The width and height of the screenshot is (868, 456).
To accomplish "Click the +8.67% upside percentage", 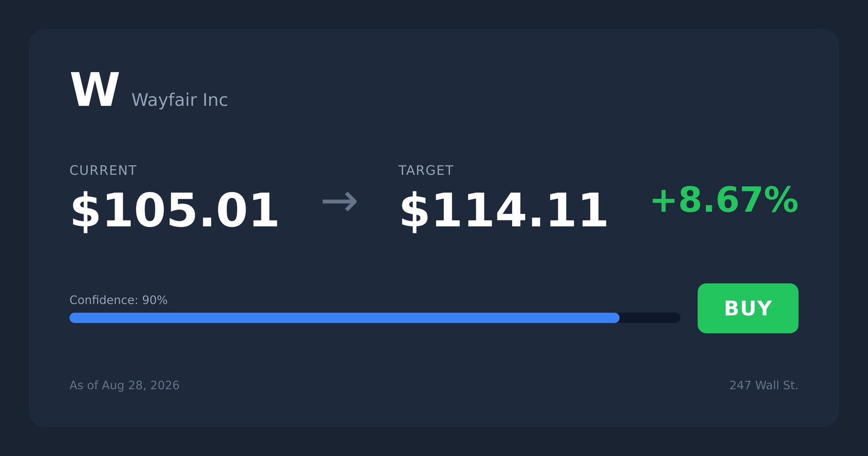I will click(725, 200).
